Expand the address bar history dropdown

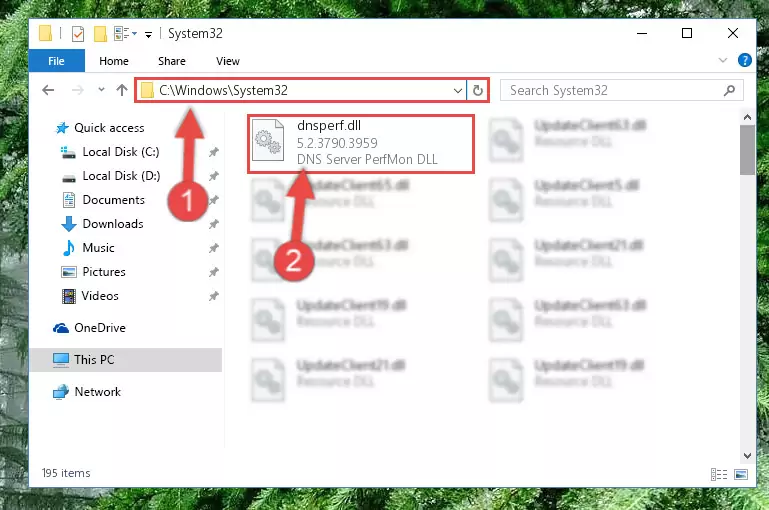(458, 90)
